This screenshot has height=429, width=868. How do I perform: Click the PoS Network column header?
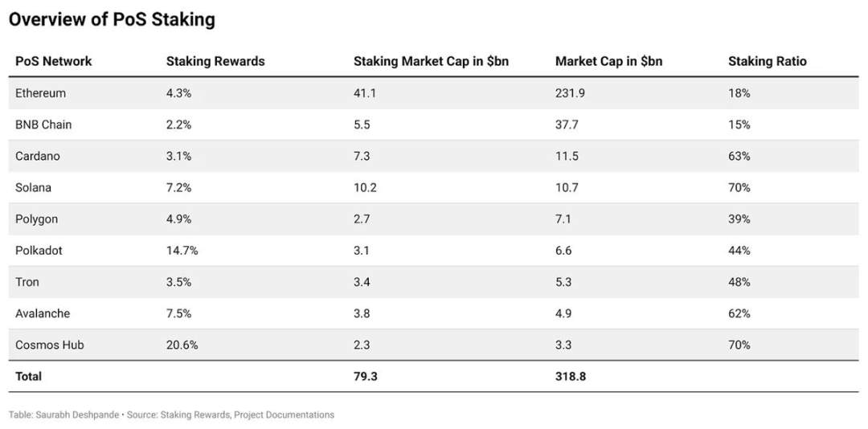[54, 61]
